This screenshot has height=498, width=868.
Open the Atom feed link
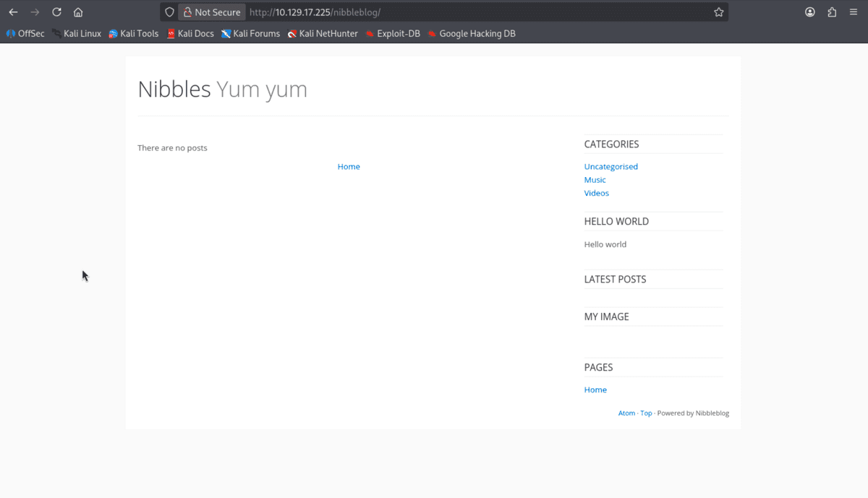pyautogui.click(x=626, y=413)
